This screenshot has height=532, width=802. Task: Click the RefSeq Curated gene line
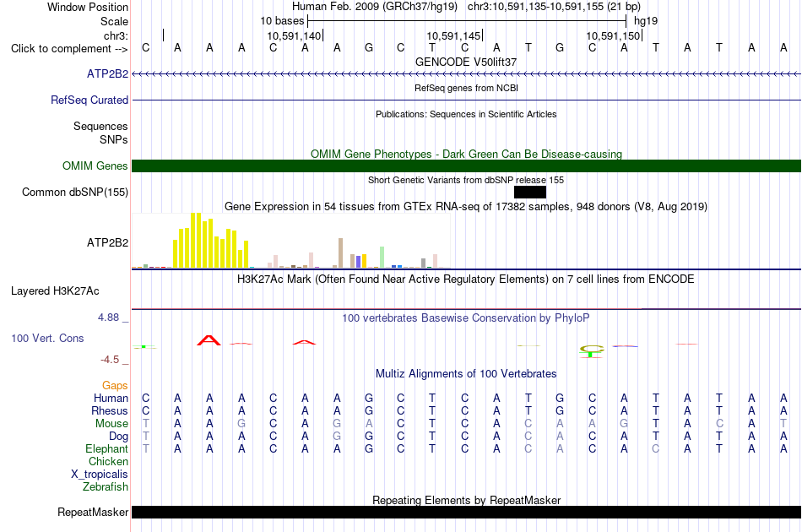(x=467, y=100)
